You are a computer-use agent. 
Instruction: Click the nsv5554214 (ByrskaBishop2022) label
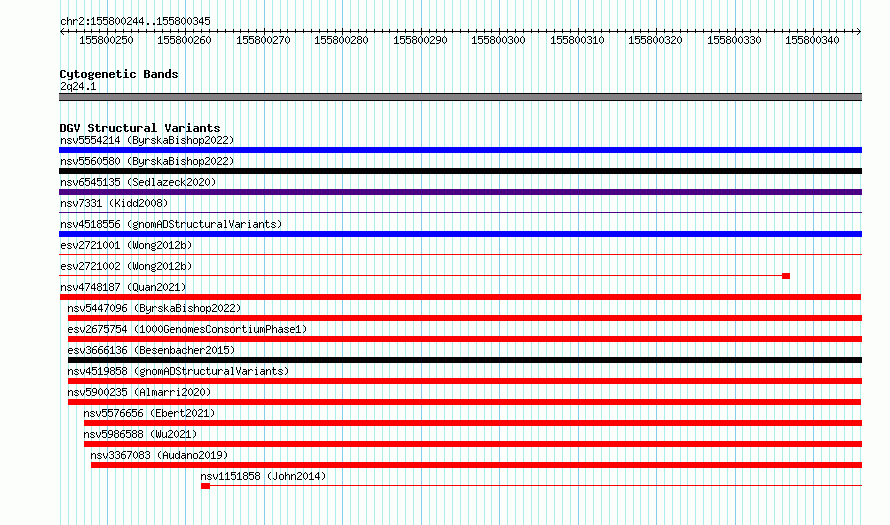pos(147,140)
